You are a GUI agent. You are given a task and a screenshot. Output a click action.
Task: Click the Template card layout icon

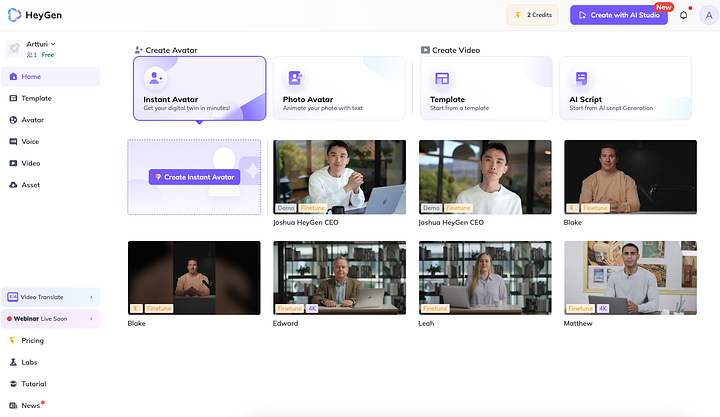(442, 79)
